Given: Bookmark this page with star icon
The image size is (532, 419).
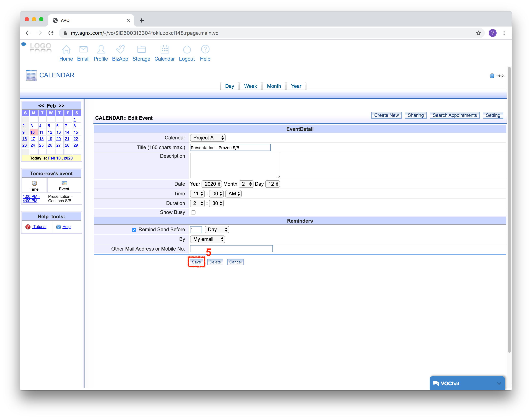Looking at the screenshot, I should click(478, 33).
